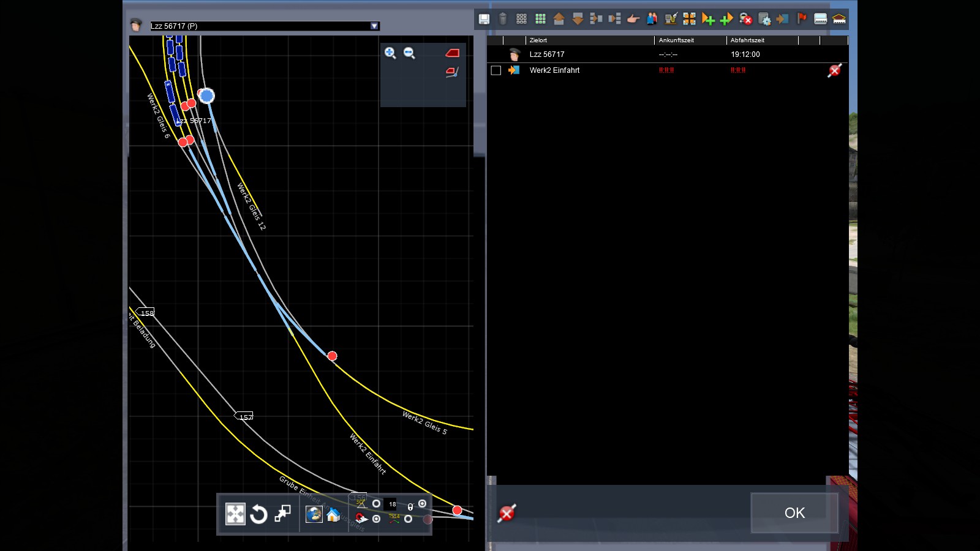Screen dimensions: 980x551
Task: Zoom out on the track map
Action: (x=409, y=53)
